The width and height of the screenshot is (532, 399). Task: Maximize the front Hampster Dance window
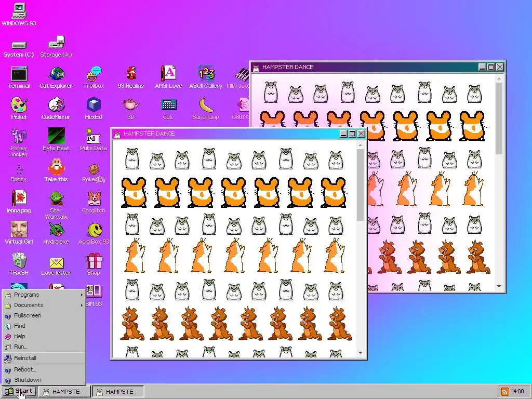click(353, 134)
